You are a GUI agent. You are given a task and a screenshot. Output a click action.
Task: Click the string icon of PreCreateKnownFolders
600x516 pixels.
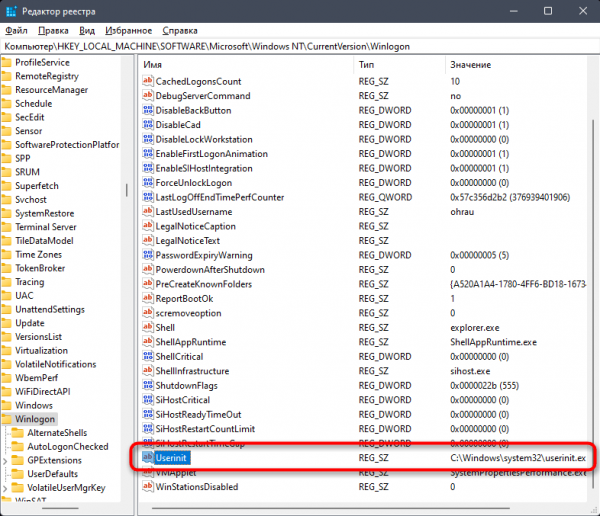coord(148,284)
